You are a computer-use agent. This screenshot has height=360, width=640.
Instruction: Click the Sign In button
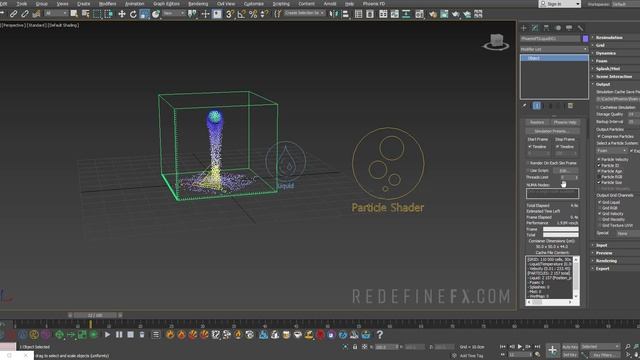560,4
